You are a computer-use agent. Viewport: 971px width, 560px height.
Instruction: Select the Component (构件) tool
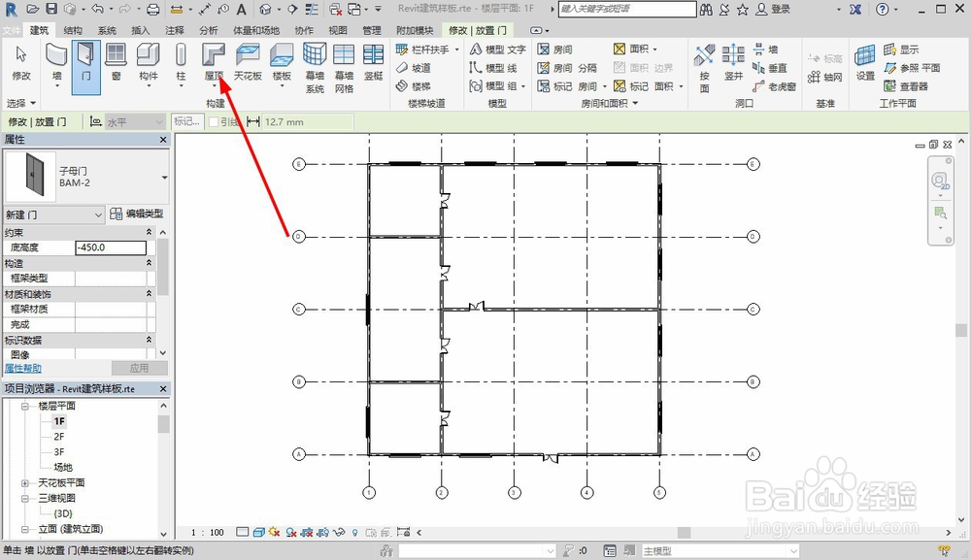(x=148, y=63)
